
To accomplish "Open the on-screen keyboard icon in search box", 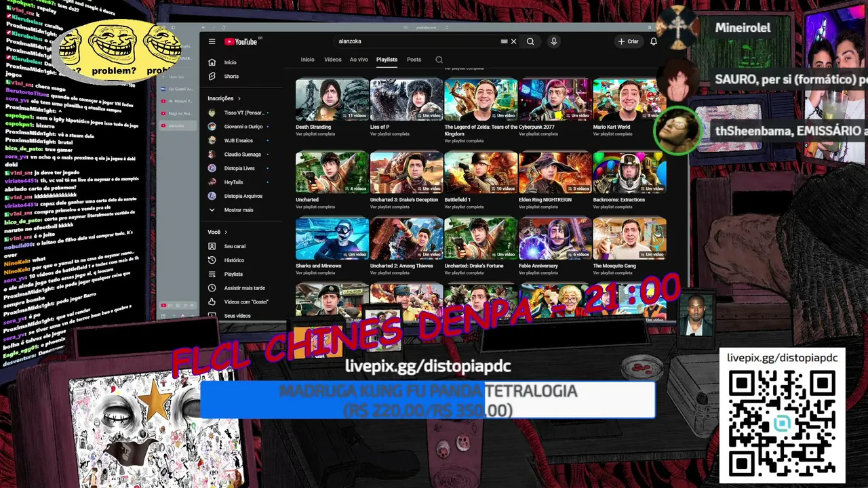I will pyautogui.click(x=504, y=41).
